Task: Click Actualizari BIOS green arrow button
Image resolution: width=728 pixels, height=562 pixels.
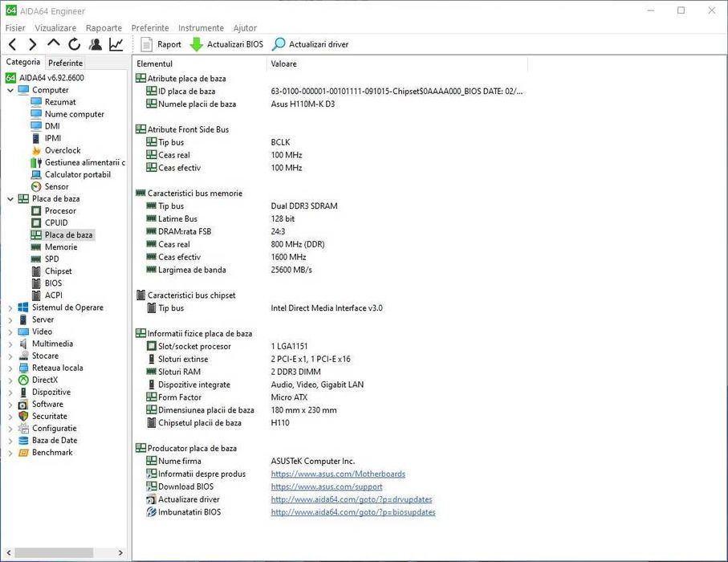Action: [226, 45]
